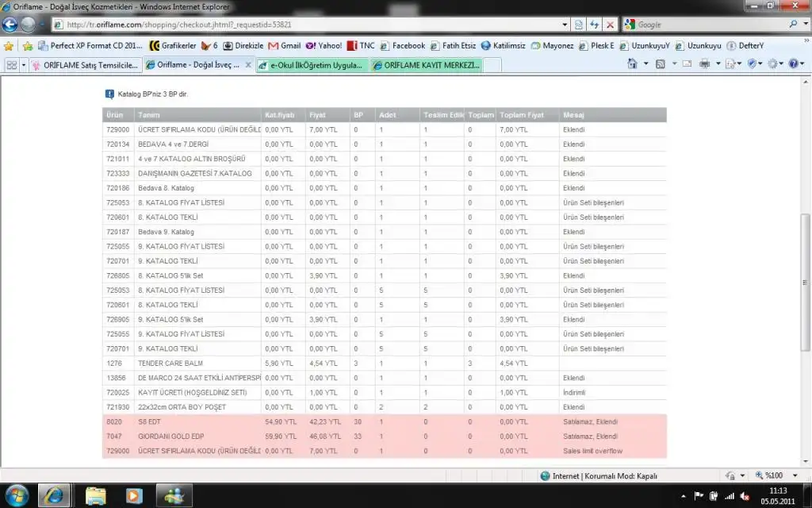Open Quick Tabs thumbnail view
This screenshot has width=812, height=508.
click(11, 65)
